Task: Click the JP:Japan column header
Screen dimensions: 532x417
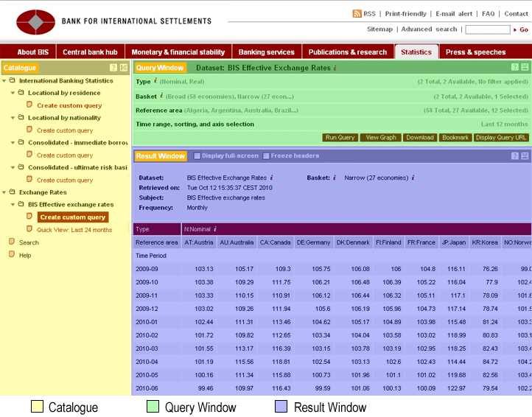Action: (x=454, y=242)
